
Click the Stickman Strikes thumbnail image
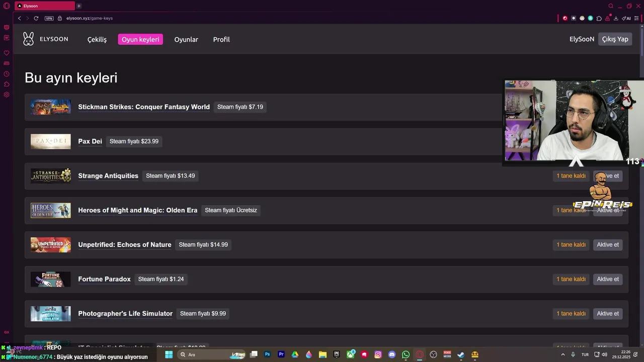51,107
